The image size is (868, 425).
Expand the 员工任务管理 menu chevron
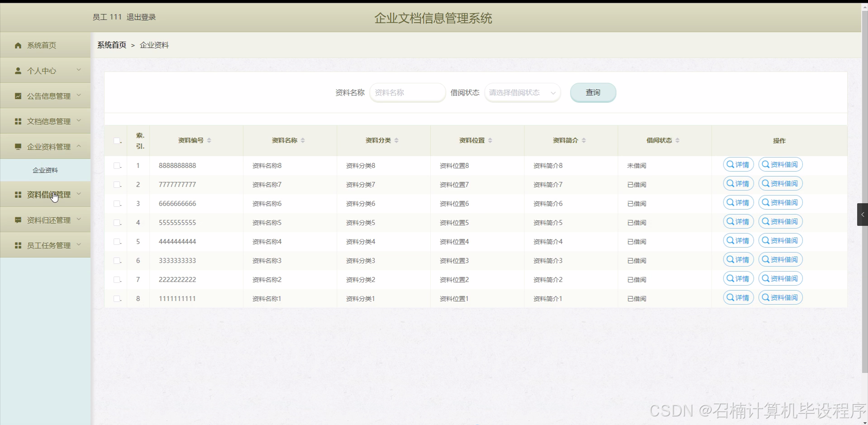79,244
